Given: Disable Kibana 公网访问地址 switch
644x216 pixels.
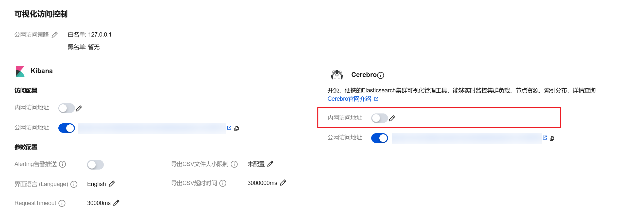Looking at the screenshot, I should coord(66,128).
